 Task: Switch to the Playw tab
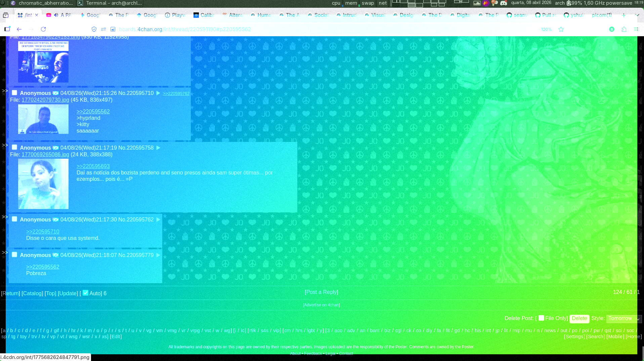175,15
